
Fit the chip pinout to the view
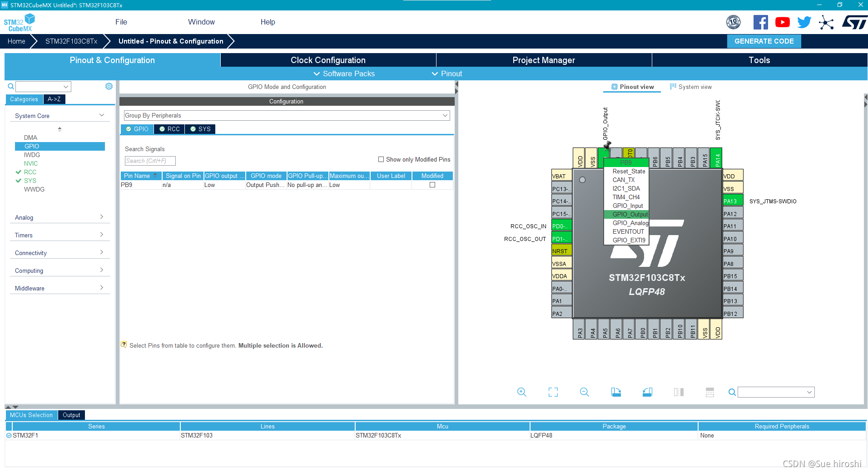553,392
